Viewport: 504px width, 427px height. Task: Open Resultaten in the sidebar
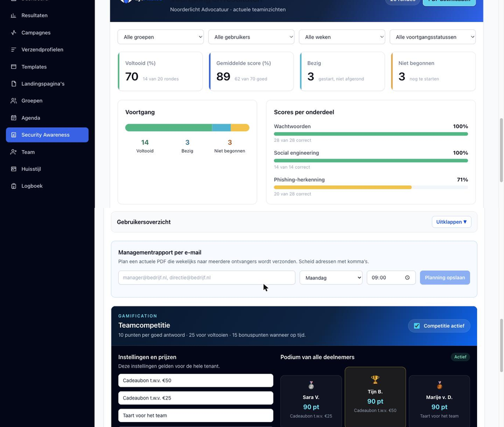pyautogui.click(x=47, y=16)
